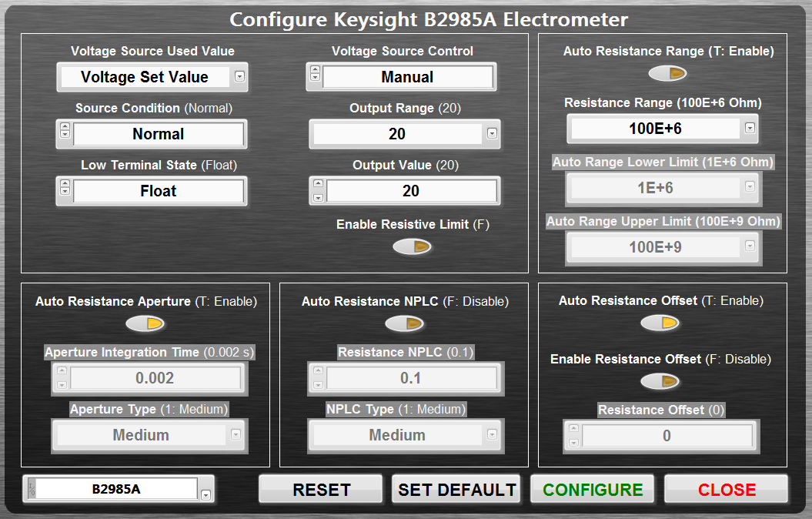
Task: Decrease the Resistance NPLC stepper
Action: (x=318, y=385)
